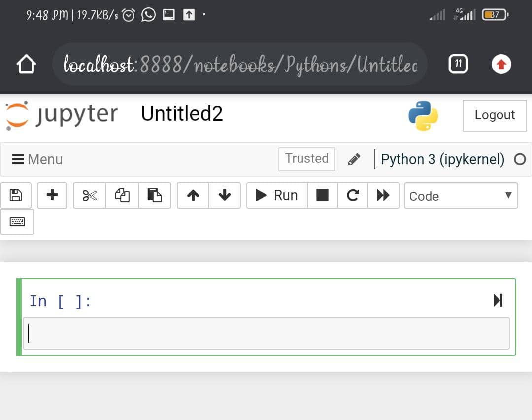
Task: Insert a new cell with the plus icon
Action: (x=52, y=195)
